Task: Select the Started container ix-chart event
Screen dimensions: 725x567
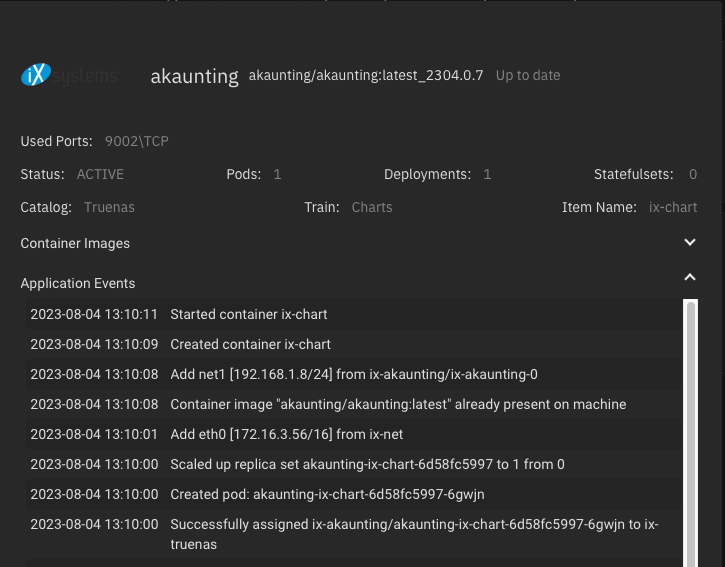Action: (x=354, y=314)
